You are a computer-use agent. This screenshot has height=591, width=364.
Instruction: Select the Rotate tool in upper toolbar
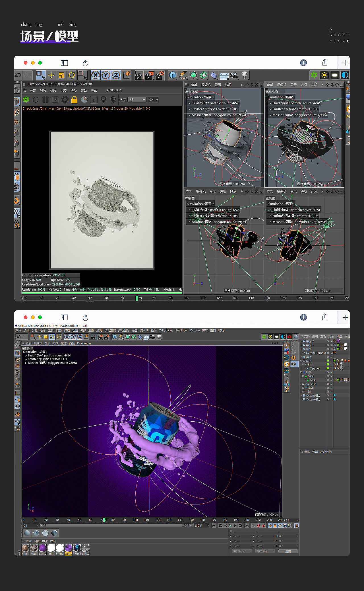[x=72, y=75]
